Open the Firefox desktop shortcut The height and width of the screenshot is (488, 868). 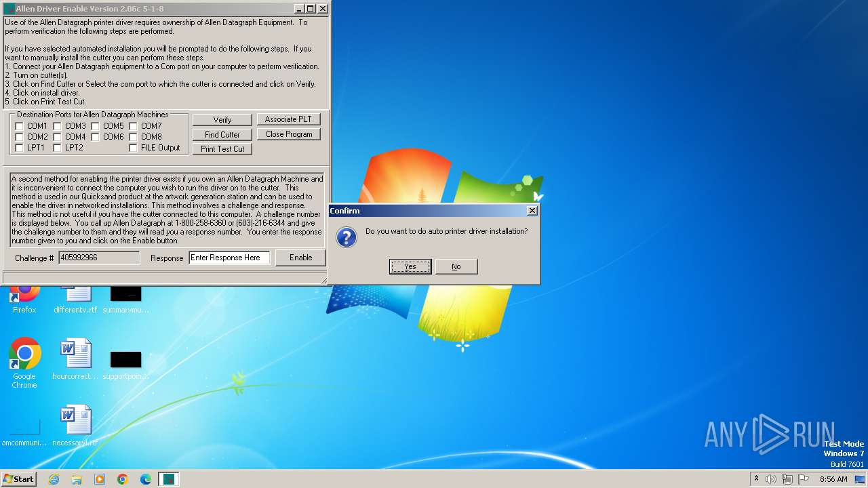pyautogui.click(x=24, y=299)
